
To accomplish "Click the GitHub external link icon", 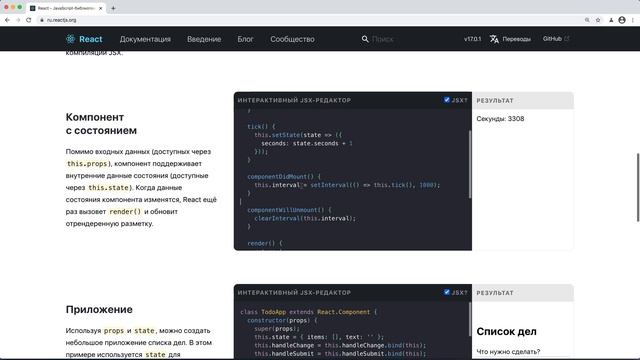I will (x=567, y=39).
